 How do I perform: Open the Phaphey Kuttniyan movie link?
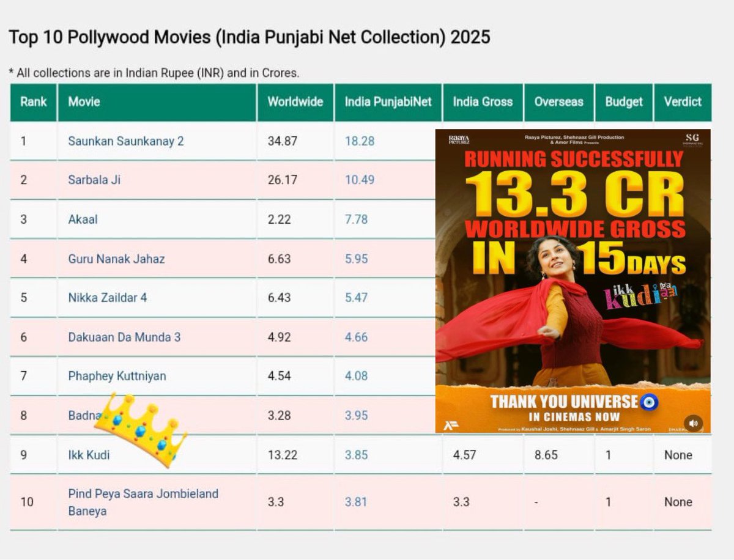tap(117, 376)
